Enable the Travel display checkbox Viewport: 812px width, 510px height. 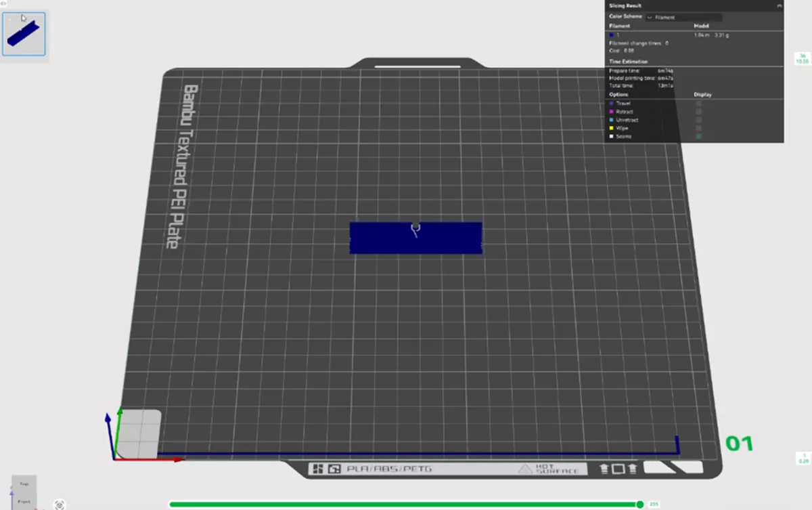698,103
